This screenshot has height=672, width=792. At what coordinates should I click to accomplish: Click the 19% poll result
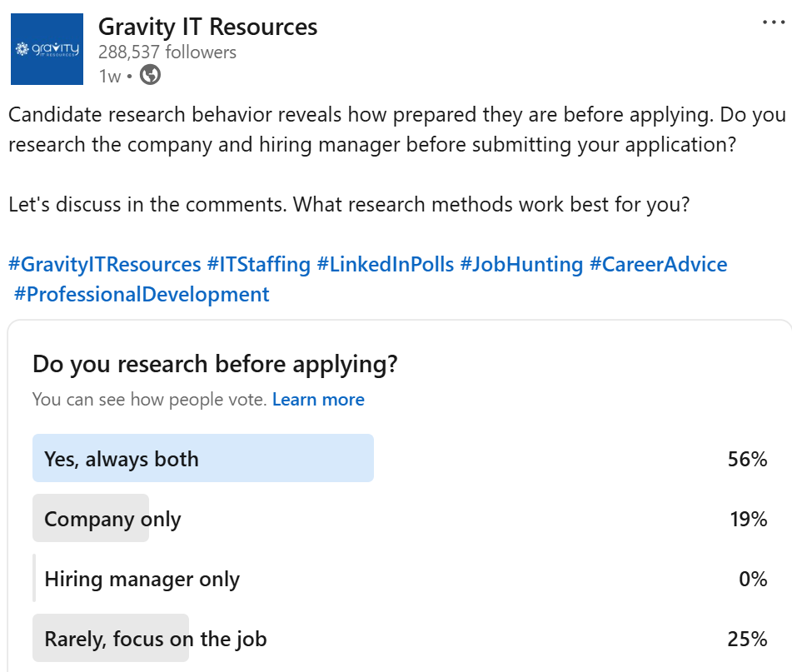tap(747, 520)
